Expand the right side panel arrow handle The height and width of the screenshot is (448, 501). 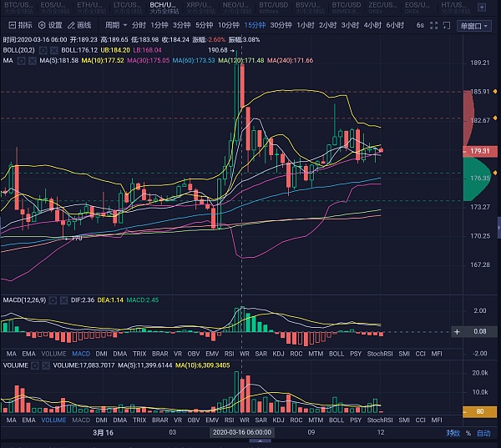(x=498, y=228)
